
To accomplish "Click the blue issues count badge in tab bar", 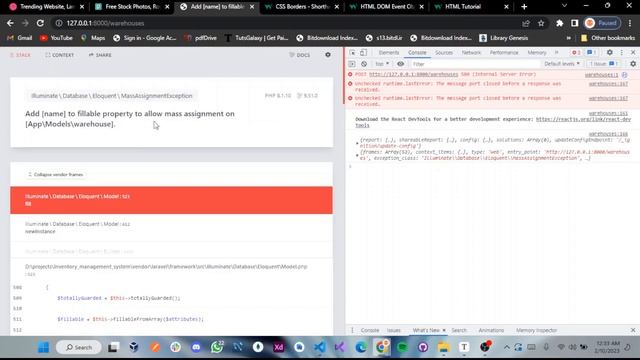I will click(591, 53).
